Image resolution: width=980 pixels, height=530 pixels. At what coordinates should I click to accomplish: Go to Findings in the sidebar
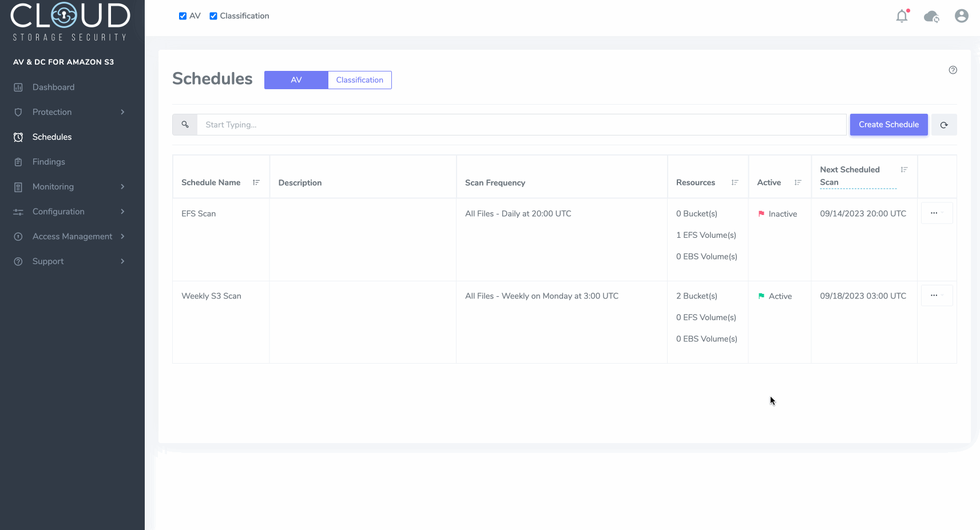coord(49,162)
